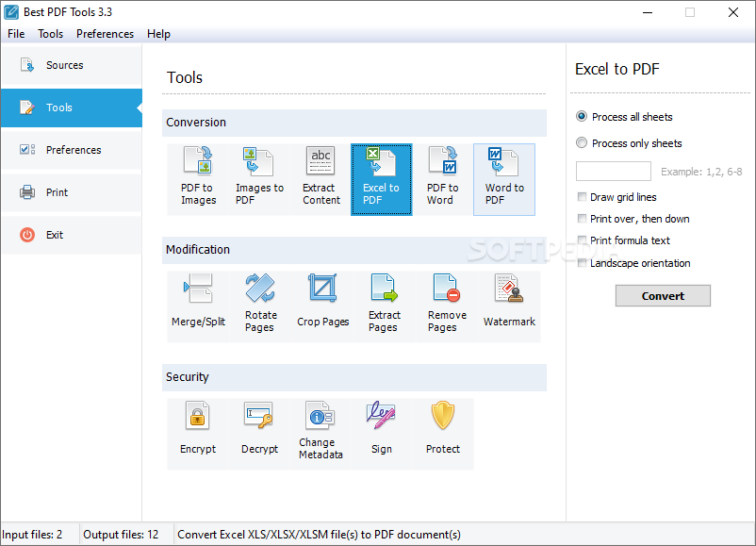Click Input files: 2 in status bar
756x546 pixels.
[x=32, y=535]
